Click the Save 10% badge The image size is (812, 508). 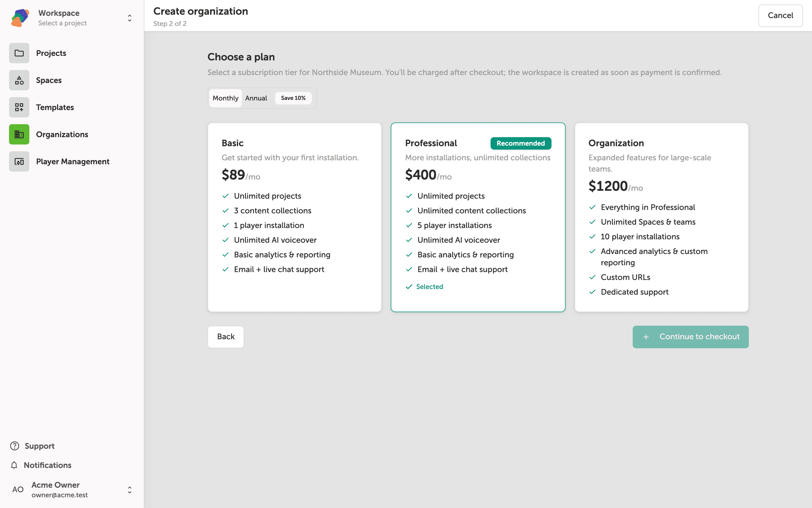tap(293, 98)
